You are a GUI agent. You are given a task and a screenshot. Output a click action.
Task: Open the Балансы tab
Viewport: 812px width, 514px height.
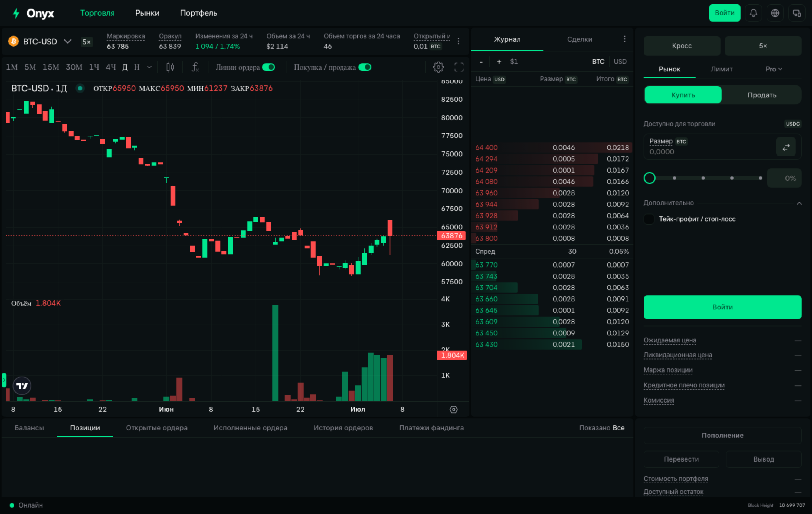pos(29,428)
